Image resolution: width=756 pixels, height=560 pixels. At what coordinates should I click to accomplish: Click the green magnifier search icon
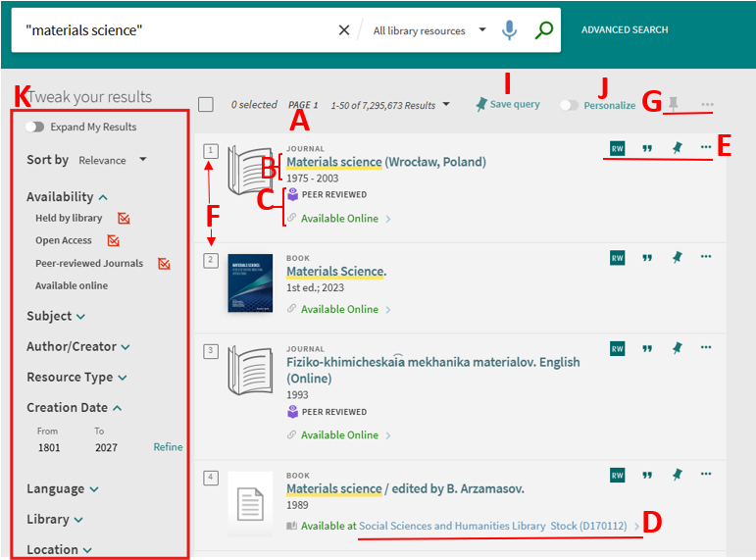(x=544, y=30)
